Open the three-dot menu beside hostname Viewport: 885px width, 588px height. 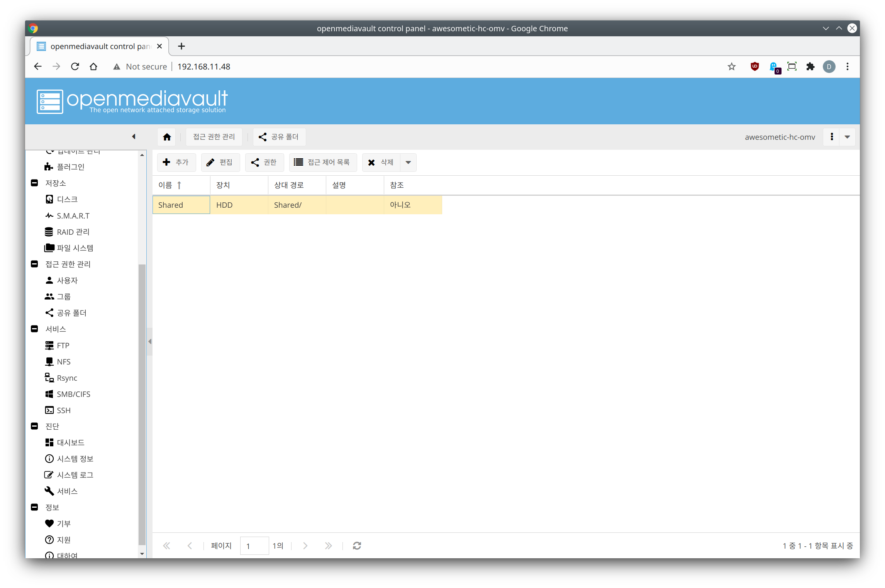coord(832,137)
